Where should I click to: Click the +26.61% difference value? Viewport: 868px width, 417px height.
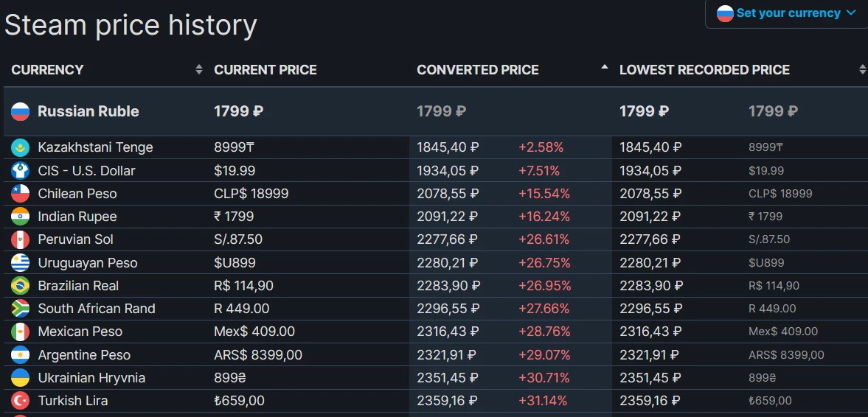coord(544,240)
